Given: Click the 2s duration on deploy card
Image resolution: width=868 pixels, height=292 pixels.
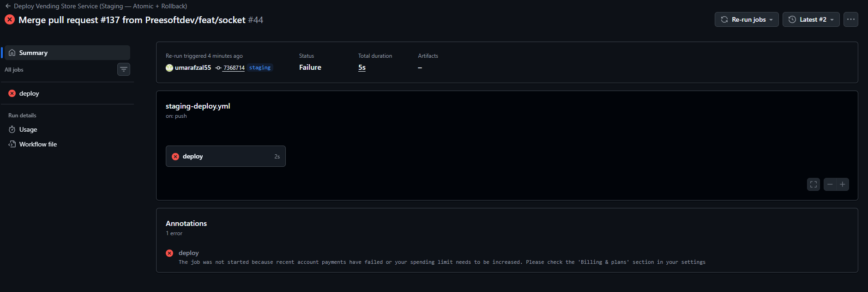Looking at the screenshot, I should [x=277, y=157].
